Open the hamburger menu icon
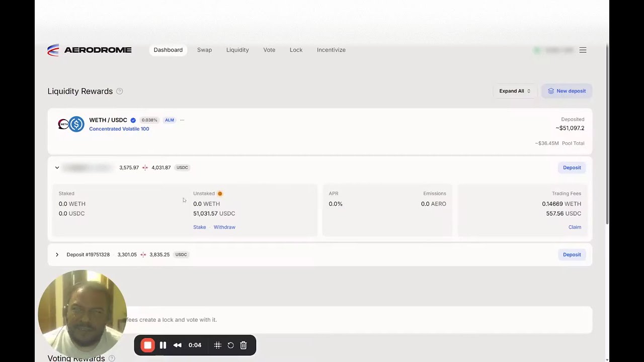This screenshot has height=362, width=644. tap(583, 50)
